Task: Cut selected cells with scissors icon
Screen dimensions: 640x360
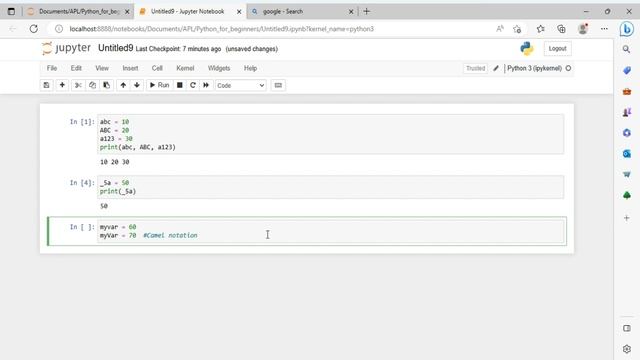Action: (78, 85)
